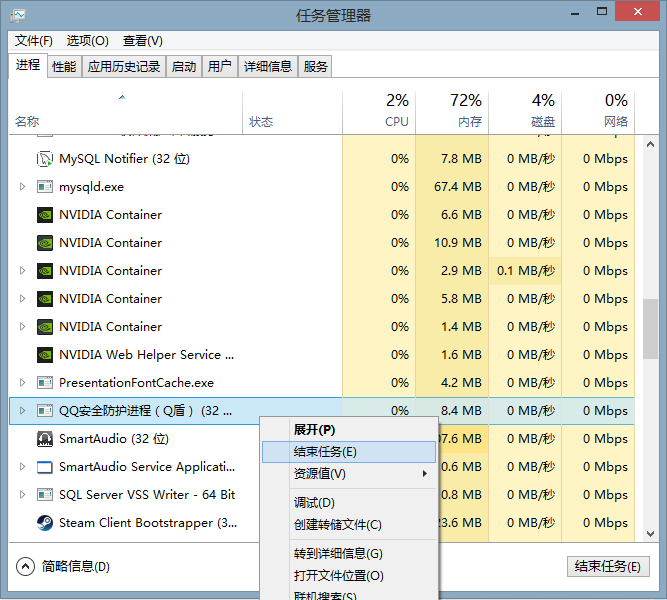The width and height of the screenshot is (667, 600).
Task: Click the SQL Server VSS Writer icon
Action: [45, 495]
